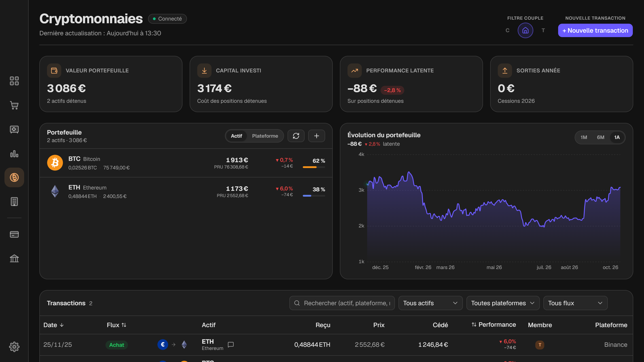Click the BTC 62 % allocation bar
644x362 pixels.
click(314, 167)
